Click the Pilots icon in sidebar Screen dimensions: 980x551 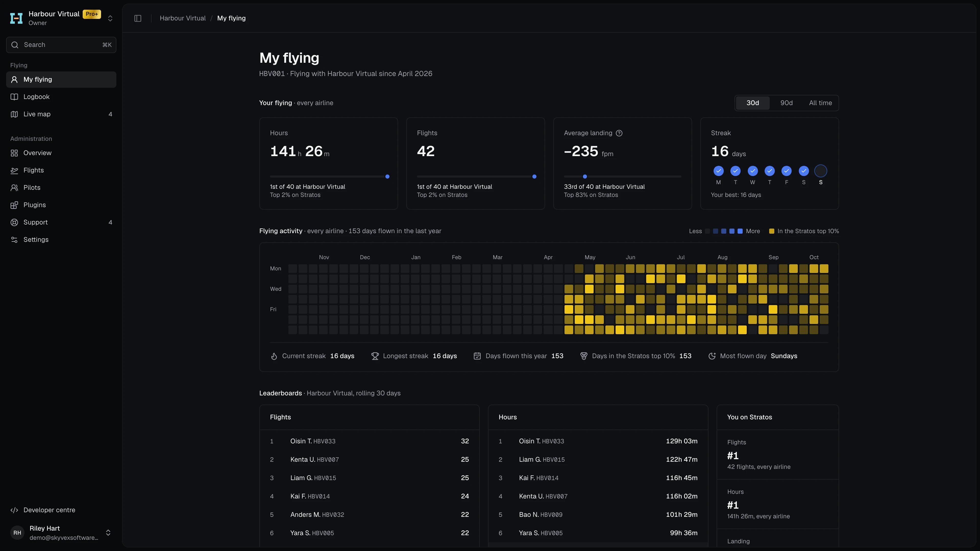click(15, 187)
